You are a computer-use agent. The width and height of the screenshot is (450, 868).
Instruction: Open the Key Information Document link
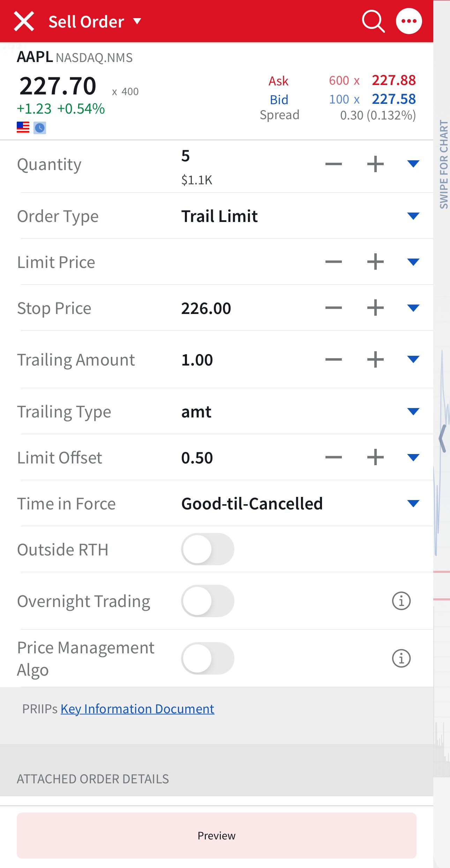tap(137, 709)
